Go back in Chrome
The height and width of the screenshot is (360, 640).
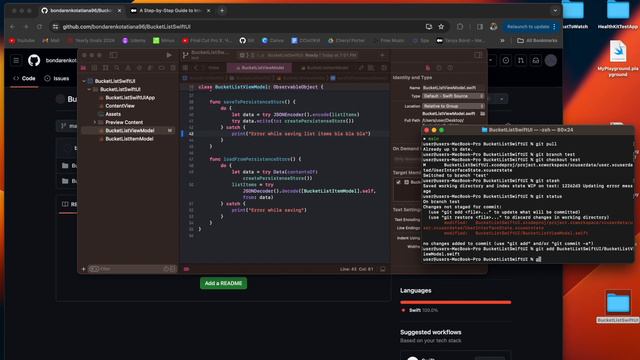(x=13, y=27)
